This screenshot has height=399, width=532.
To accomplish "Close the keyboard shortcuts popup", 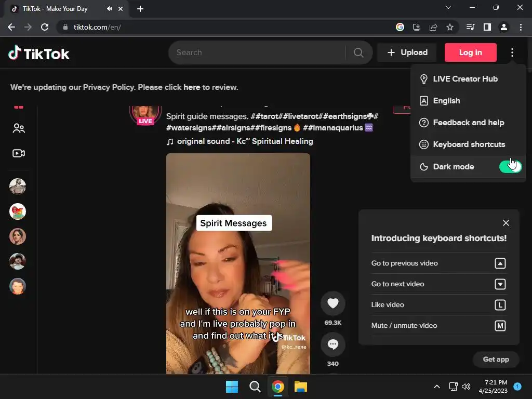I will [506, 223].
